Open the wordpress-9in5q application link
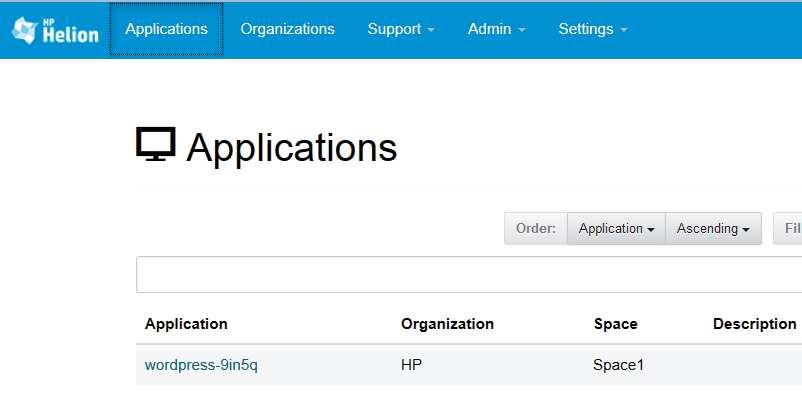 pyautogui.click(x=202, y=365)
